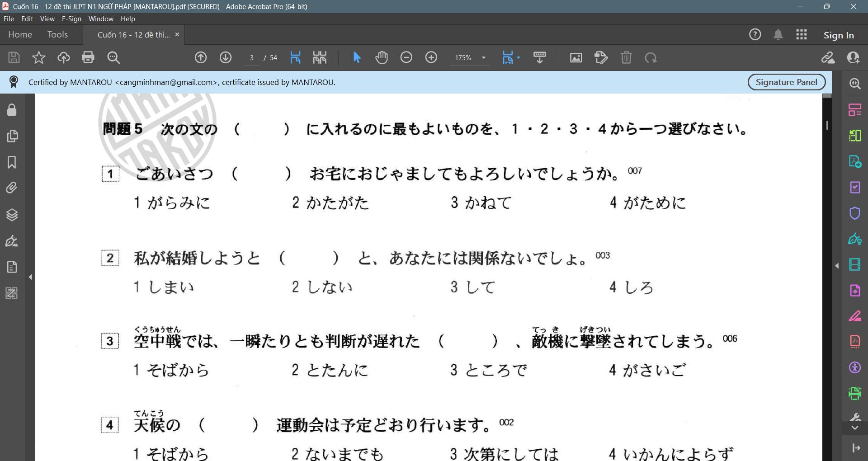Open the Window menu

(101, 19)
